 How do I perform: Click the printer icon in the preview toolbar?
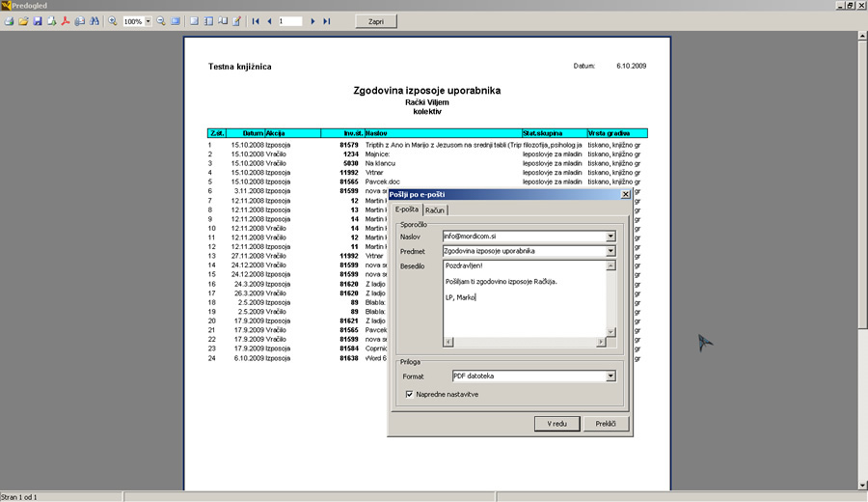click(10, 21)
